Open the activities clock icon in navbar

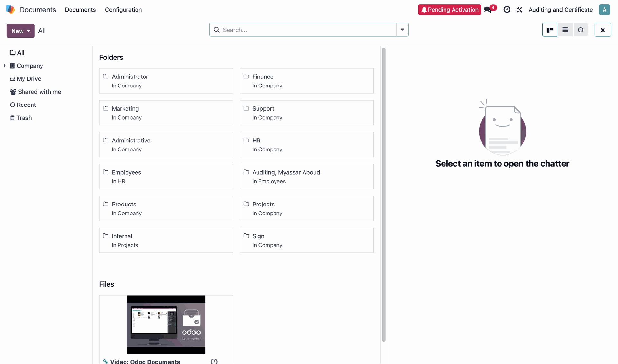coord(507,10)
